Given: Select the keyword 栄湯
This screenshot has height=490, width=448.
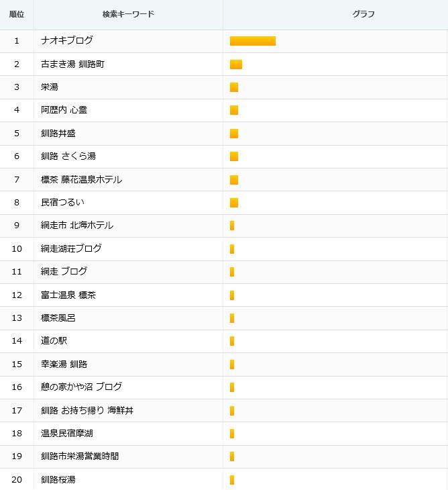Looking at the screenshot, I should [50, 87].
